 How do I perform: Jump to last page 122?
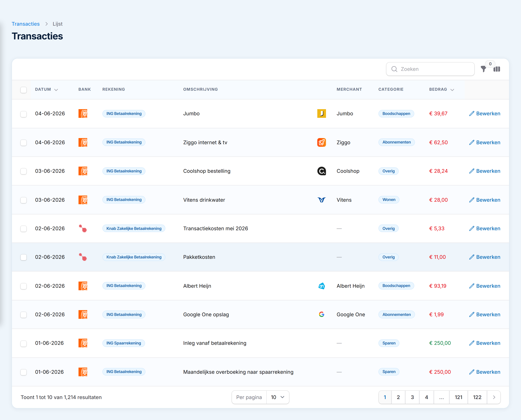[477, 397]
